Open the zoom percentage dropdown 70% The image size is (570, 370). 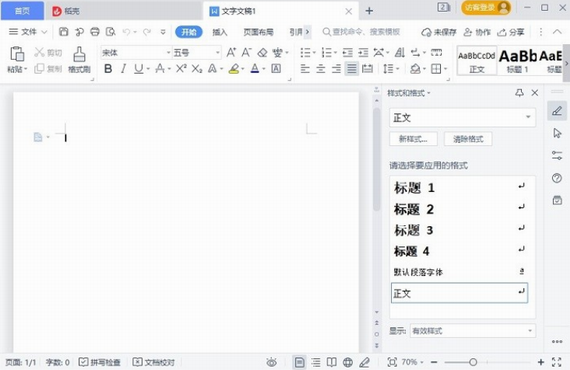point(422,362)
